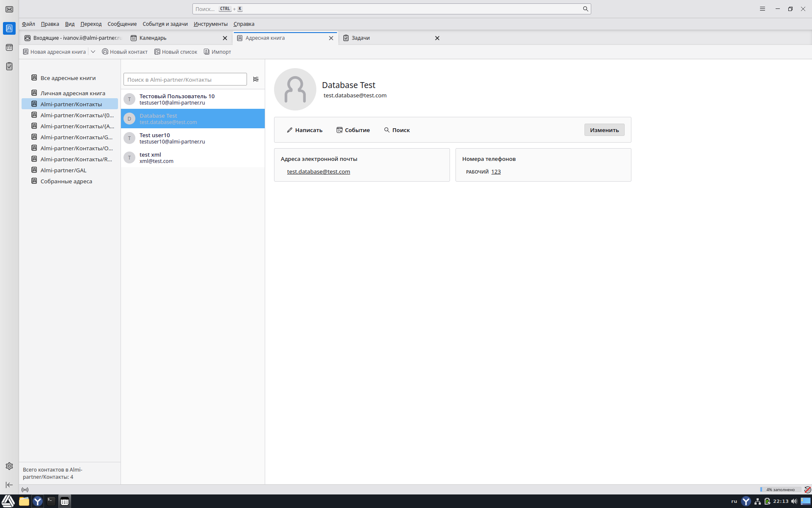Select Собранные адреса address book
This screenshot has height=508, width=812.
point(70,181)
